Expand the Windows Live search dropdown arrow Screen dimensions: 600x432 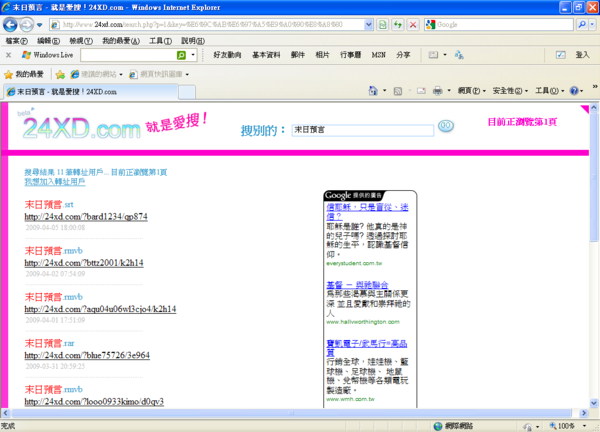tap(192, 55)
